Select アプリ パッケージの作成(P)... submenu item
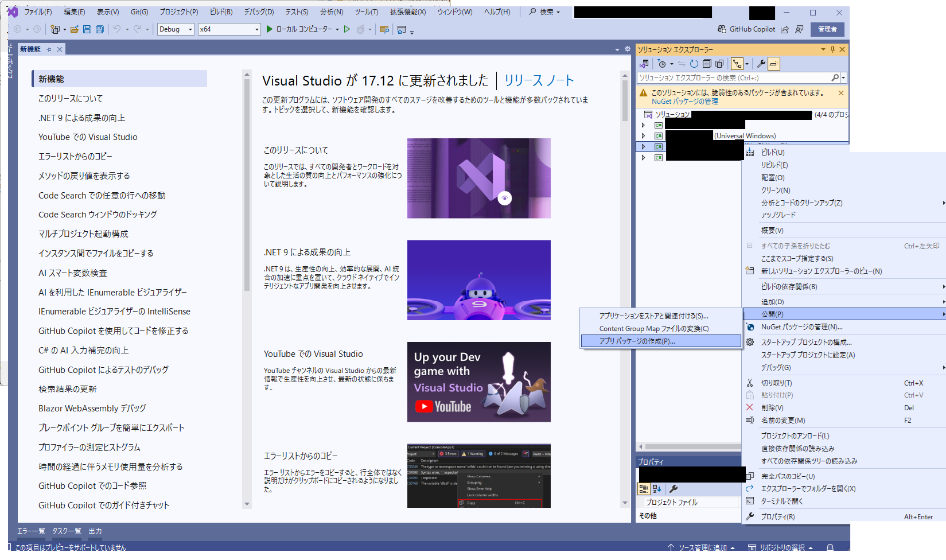The image size is (946, 560). (661, 341)
